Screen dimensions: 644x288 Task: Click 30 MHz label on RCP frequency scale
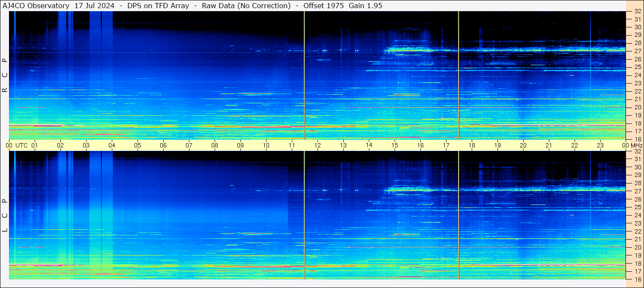pyautogui.click(x=637, y=27)
